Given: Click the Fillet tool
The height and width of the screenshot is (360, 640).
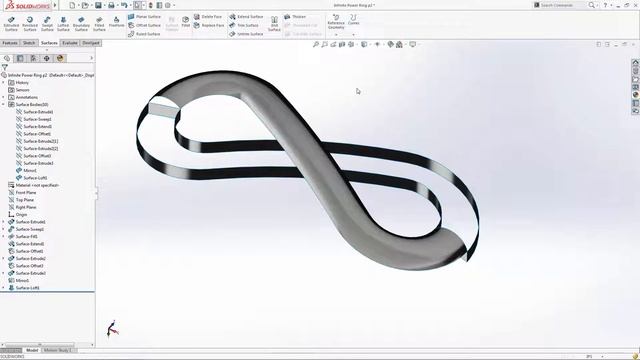Looking at the screenshot, I should [186, 22].
